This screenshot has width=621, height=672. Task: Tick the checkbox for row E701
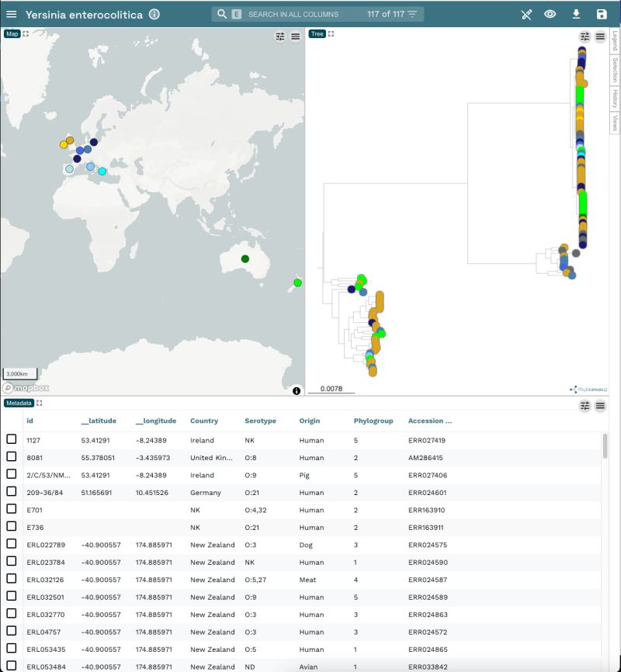coord(12,509)
